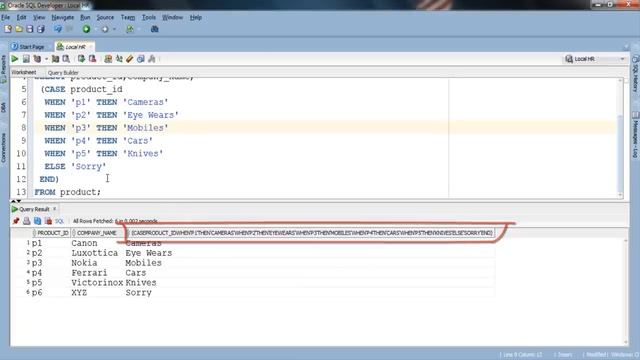Click the long CASE expression column header
The image size is (640, 360).
(310, 233)
